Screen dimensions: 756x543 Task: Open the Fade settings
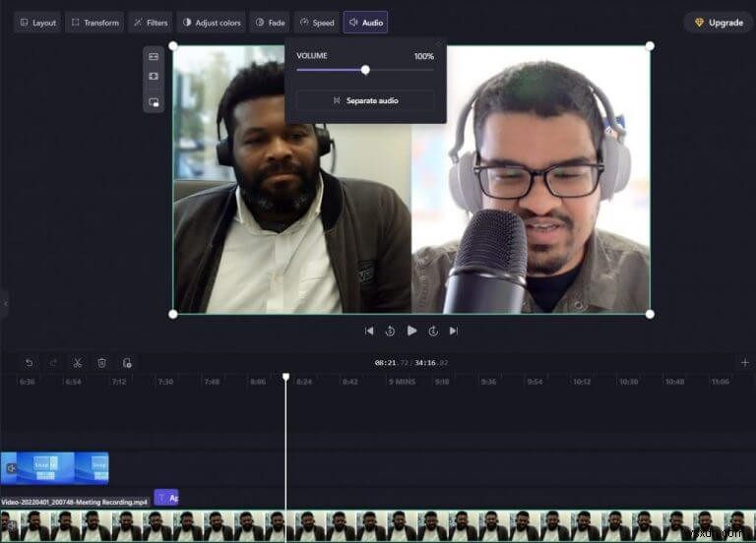270,23
